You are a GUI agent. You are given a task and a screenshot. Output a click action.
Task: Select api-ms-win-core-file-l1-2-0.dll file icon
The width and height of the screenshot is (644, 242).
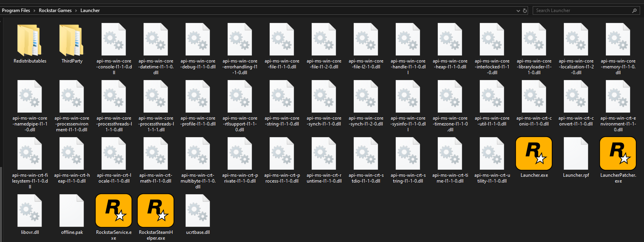pyautogui.click(x=324, y=39)
